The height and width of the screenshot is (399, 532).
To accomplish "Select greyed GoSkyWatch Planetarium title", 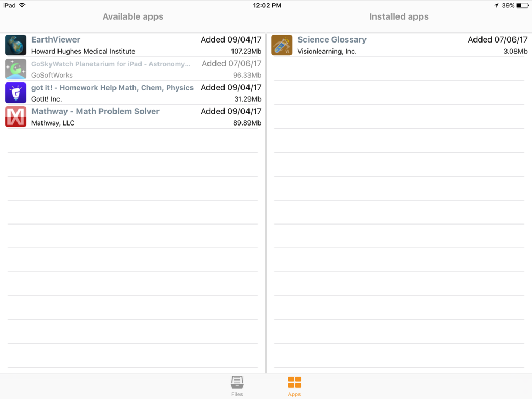I will (x=111, y=64).
